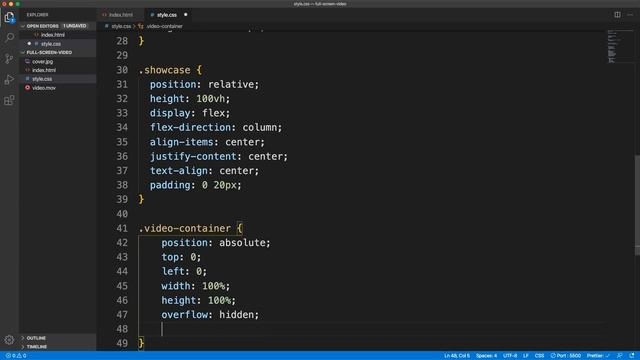Viewport: 640px width, 360px height.
Task: Click the editor vertical scrollbar thumb
Action: pyautogui.click(x=637, y=205)
